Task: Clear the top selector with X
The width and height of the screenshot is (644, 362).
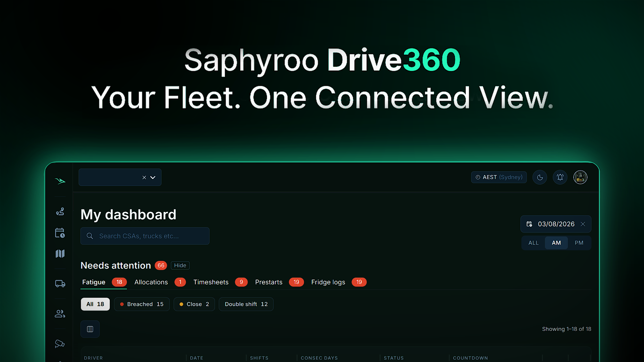Action: 144,177
